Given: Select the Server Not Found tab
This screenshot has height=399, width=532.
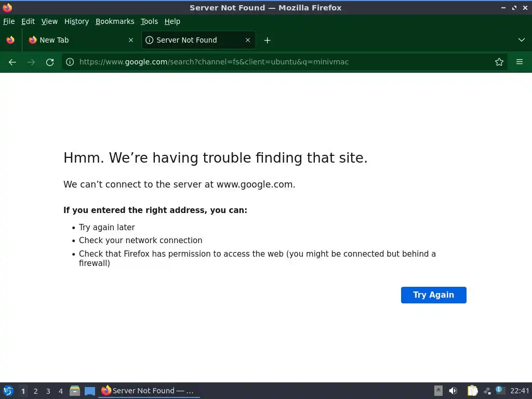Looking at the screenshot, I should pos(198,40).
